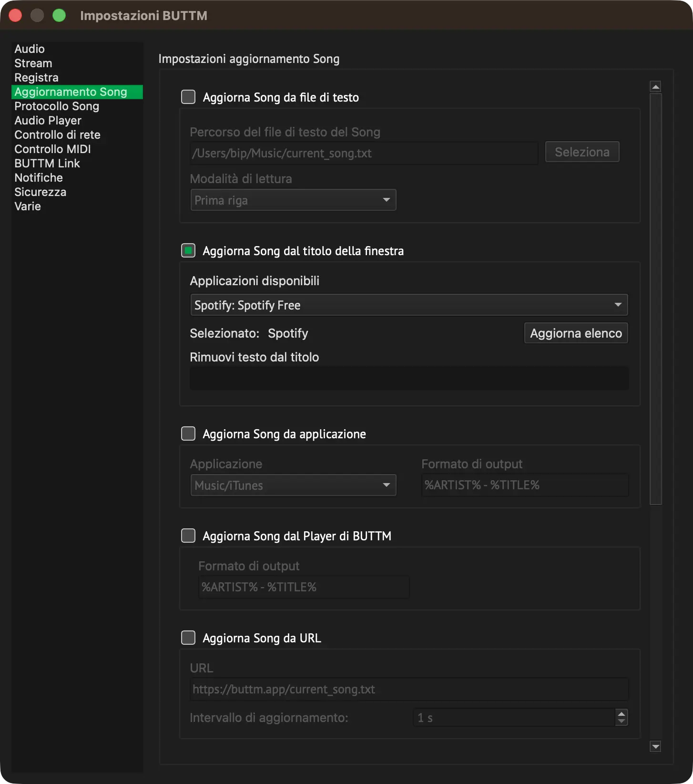Click the scrollbar down arrow
Image resolution: width=693 pixels, height=784 pixels.
click(x=655, y=746)
